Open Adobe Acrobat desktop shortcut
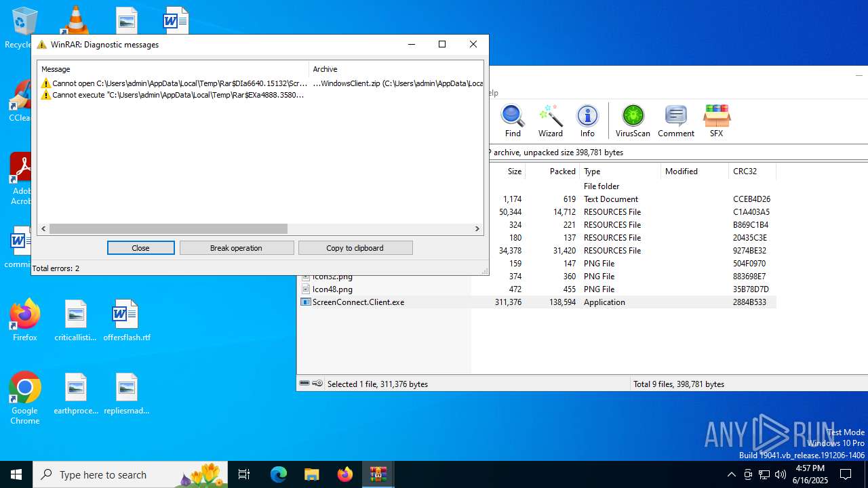 (21, 178)
